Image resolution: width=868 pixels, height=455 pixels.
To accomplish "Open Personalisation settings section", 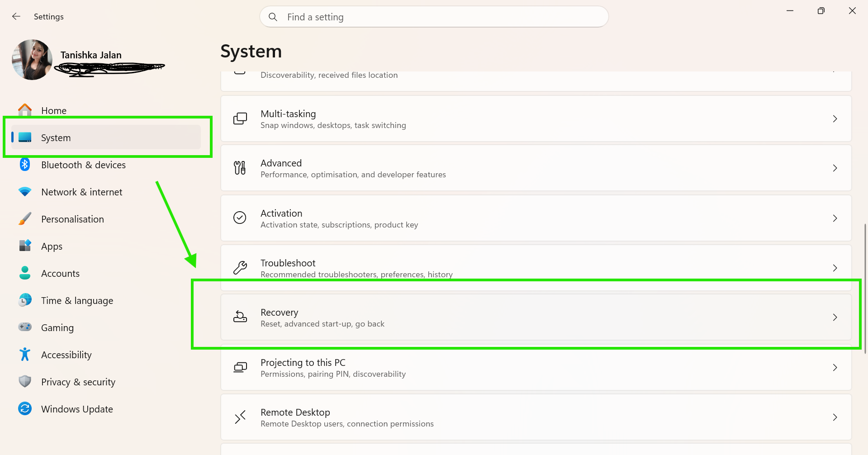I will pyautogui.click(x=106, y=219).
